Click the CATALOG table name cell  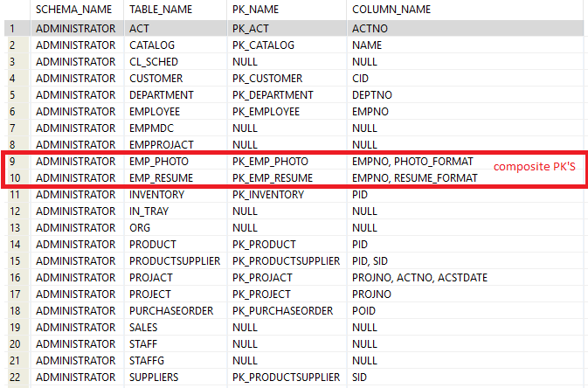tap(152, 45)
